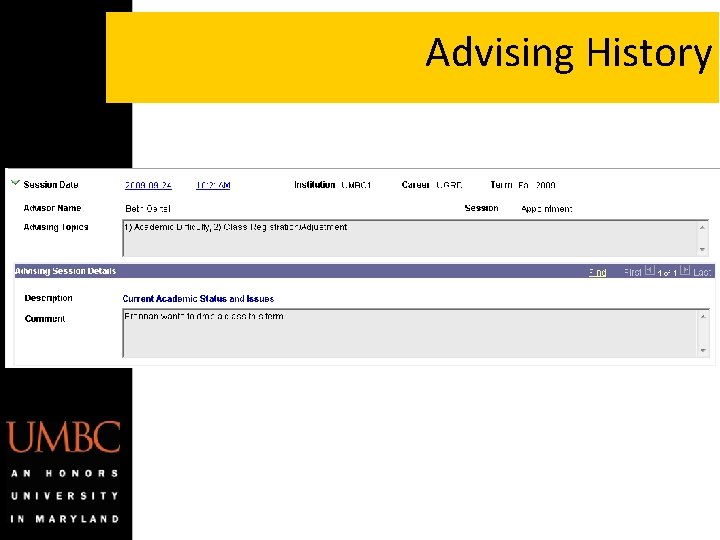Viewport: 720px width, 540px height.
Task: Click the Institution value UMBC1
Action: click(356, 185)
